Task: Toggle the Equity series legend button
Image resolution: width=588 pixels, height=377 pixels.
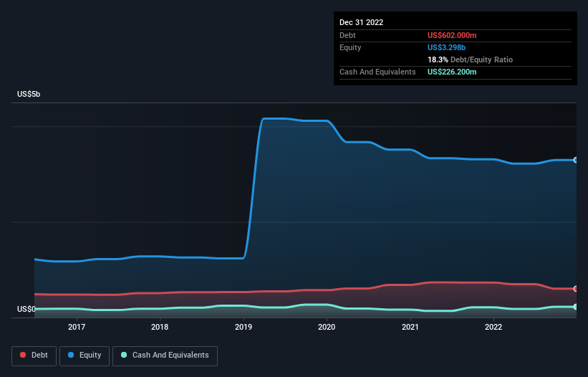Action: [85, 355]
